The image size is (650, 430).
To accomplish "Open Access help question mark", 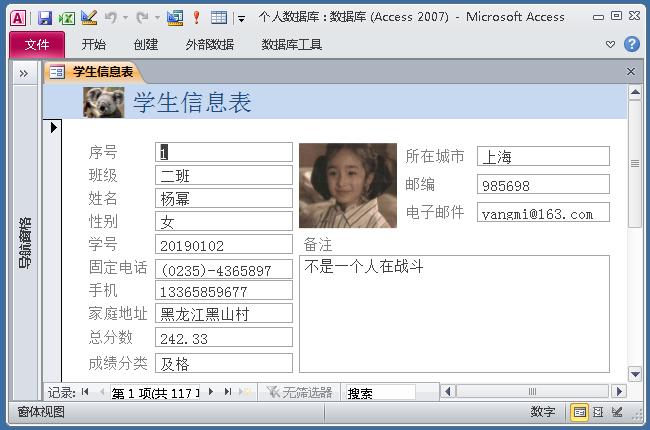I will [632, 44].
